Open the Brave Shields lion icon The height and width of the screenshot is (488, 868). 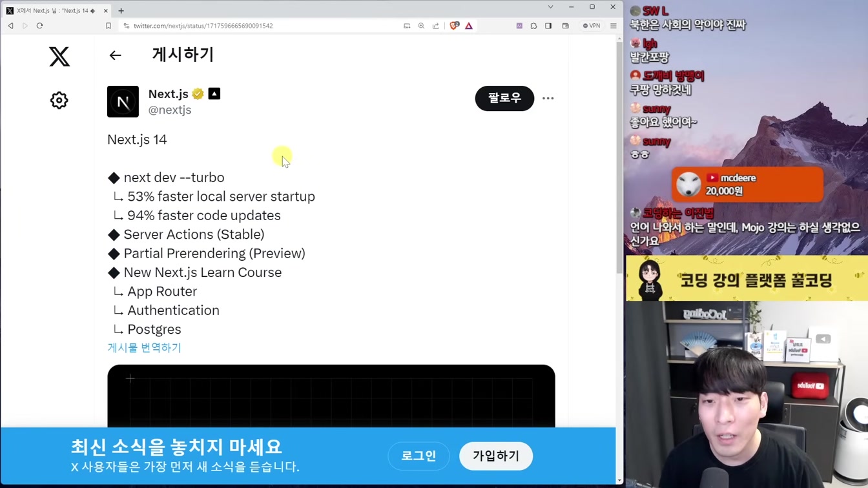[x=454, y=26]
